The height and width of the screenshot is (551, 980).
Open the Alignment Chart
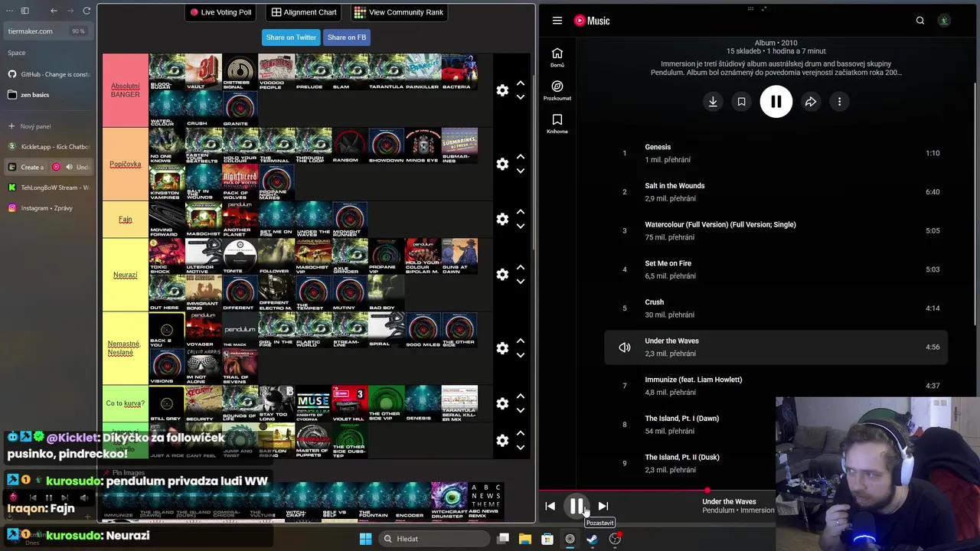304,12
